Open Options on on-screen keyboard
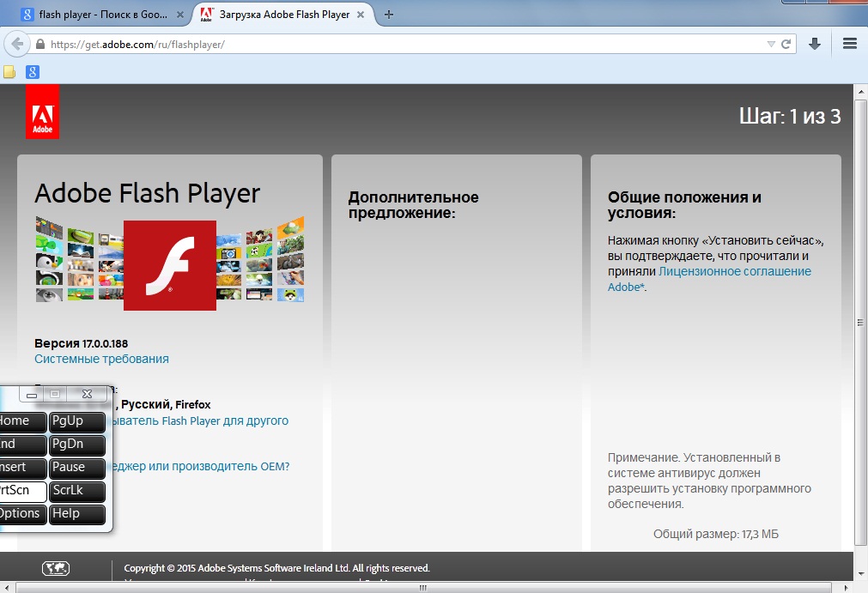The height and width of the screenshot is (593, 868). pyautogui.click(x=22, y=514)
